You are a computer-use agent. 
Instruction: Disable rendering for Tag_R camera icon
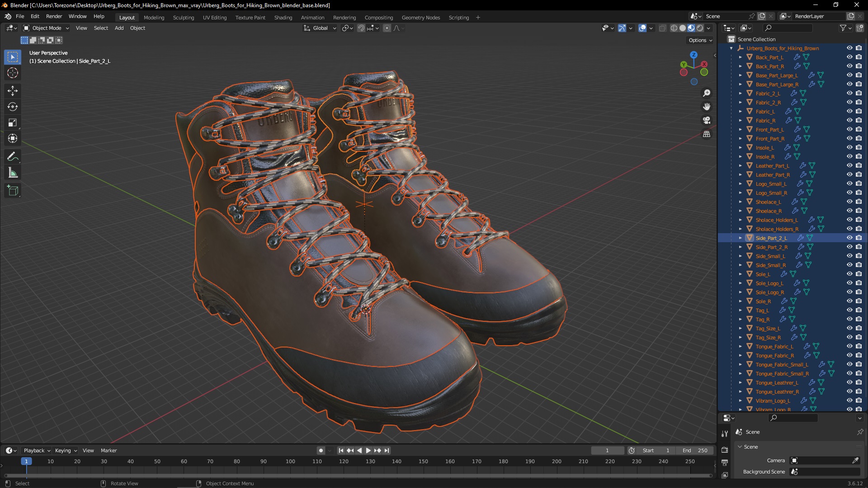(x=859, y=319)
